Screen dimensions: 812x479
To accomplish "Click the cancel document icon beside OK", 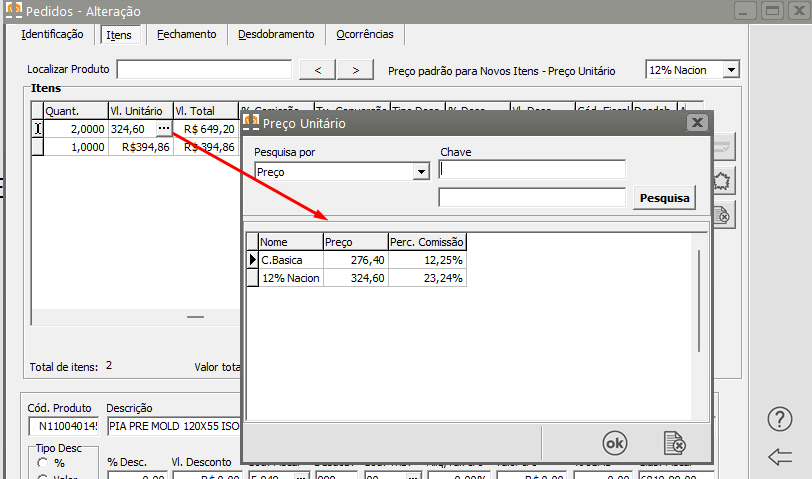I will (675, 442).
